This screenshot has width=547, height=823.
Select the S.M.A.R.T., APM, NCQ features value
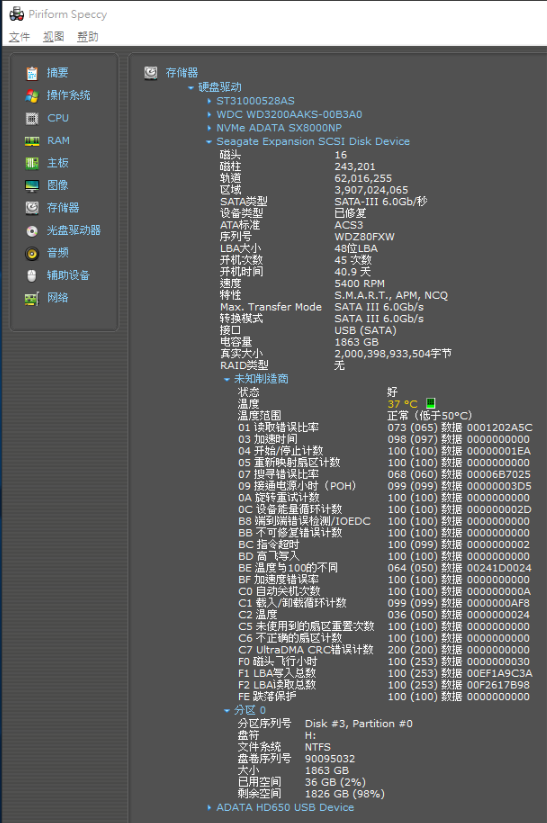pyautogui.click(x=391, y=296)
